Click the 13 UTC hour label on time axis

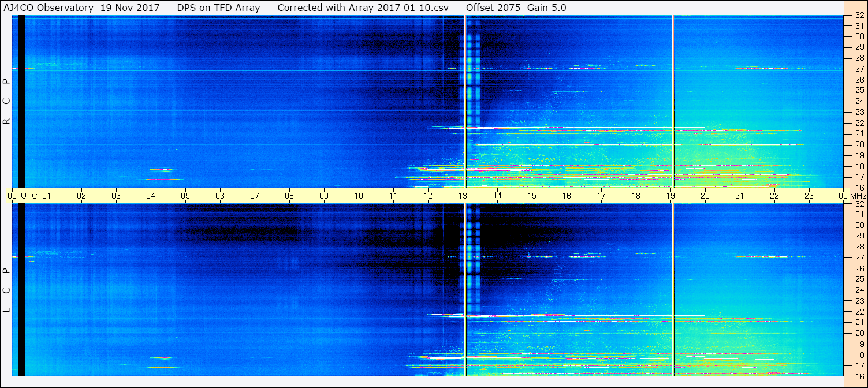coord(463,196)
